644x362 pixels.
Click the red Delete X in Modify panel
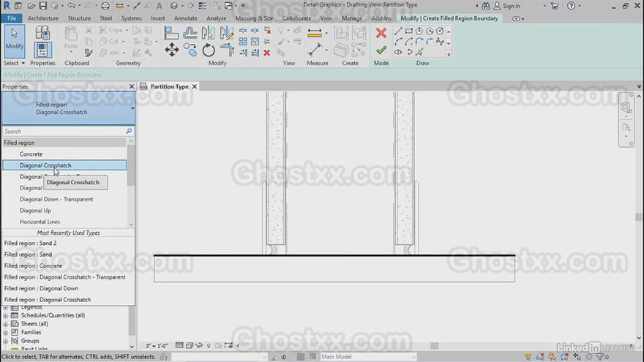pyautogui.click(x=267, y=53)
